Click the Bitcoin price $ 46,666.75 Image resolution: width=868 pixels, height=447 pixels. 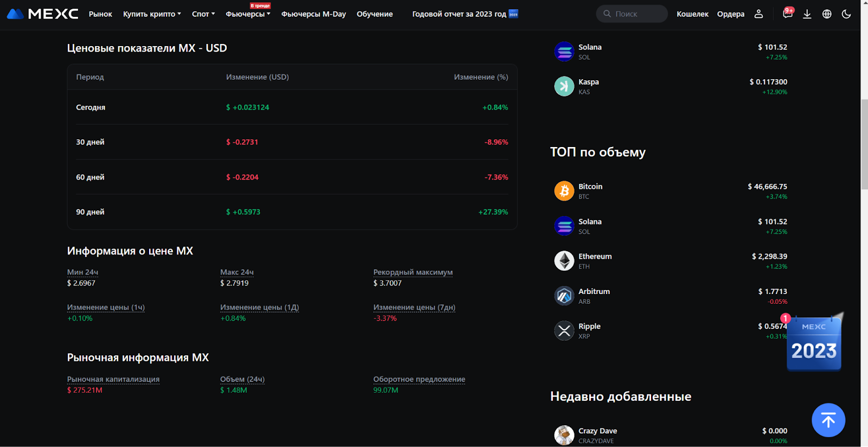coord(767,187)
